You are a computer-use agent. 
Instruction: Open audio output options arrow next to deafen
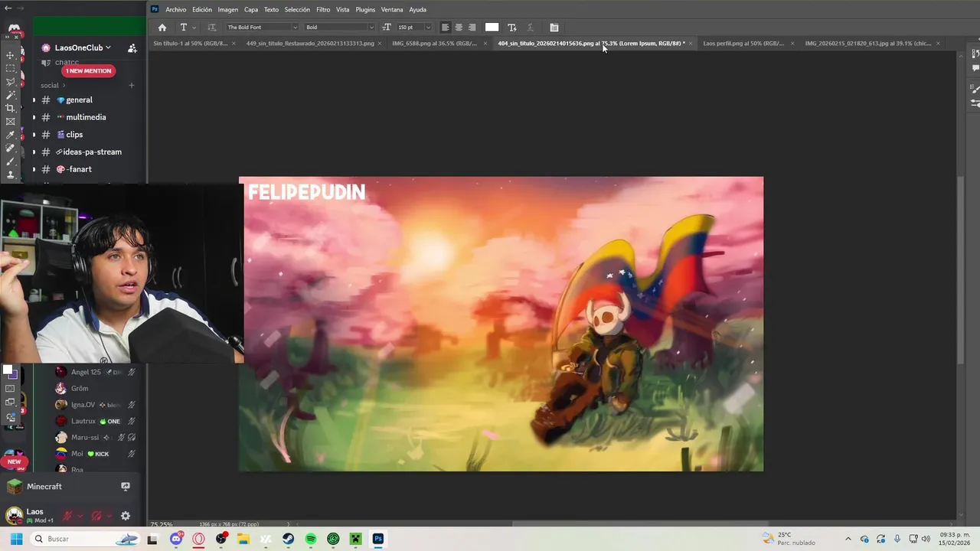109,516
